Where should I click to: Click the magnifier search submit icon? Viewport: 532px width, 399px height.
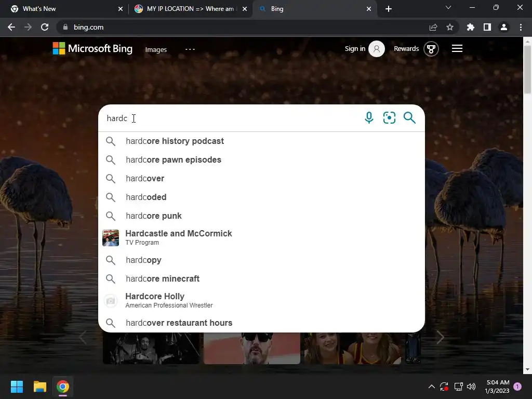click(409, 118)
